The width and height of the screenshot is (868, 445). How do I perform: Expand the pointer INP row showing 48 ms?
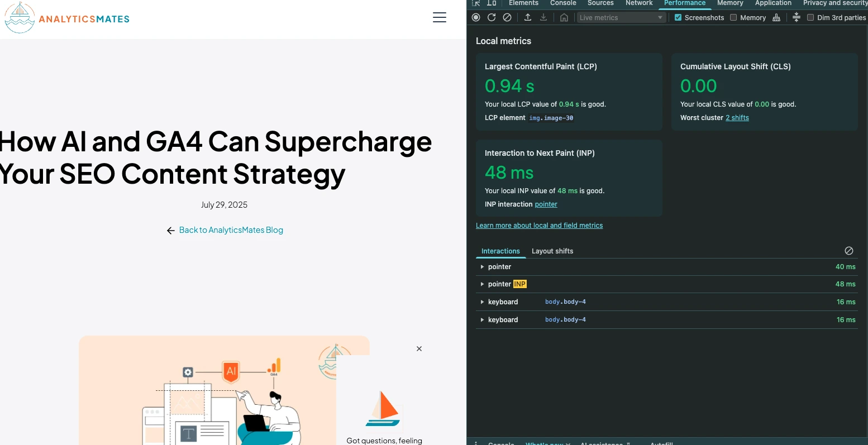[x=666, y=284]
